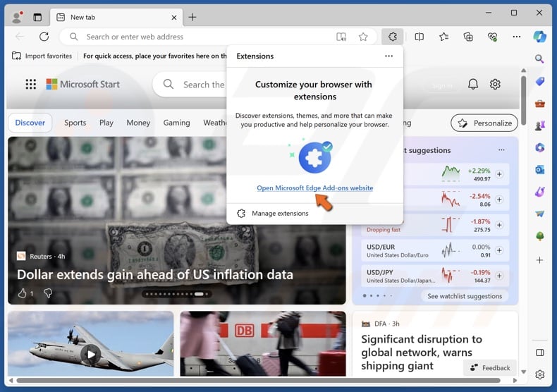This screenshot has width=557, height=392.
Task: Open Significant disruption to global network article
Action: pos(422,353)
